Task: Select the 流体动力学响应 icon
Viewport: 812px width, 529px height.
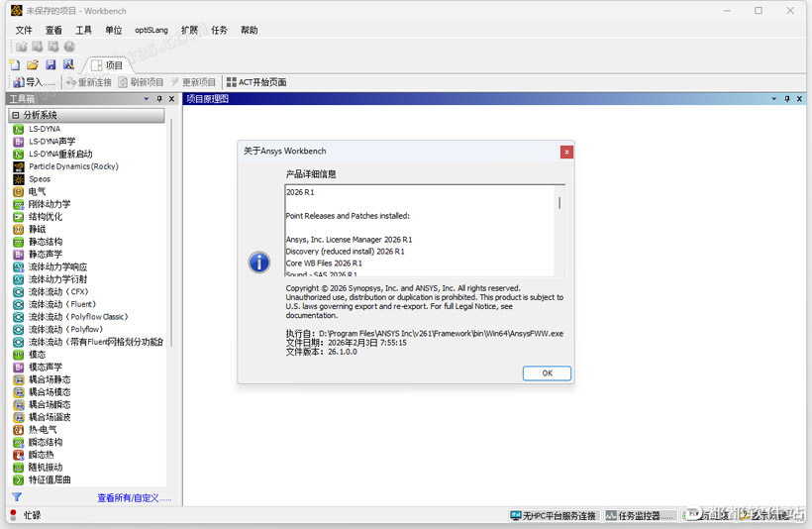Action: point(18,266)
